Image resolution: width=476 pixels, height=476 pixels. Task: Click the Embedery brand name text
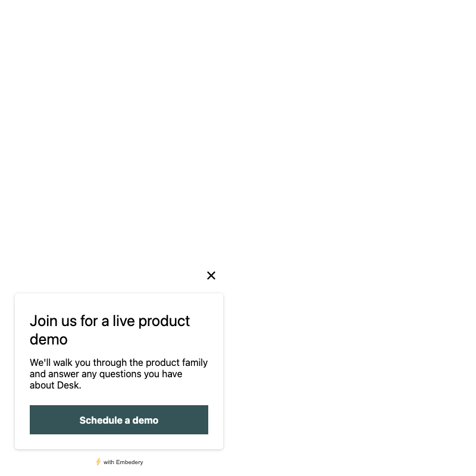tap(129, 462)
